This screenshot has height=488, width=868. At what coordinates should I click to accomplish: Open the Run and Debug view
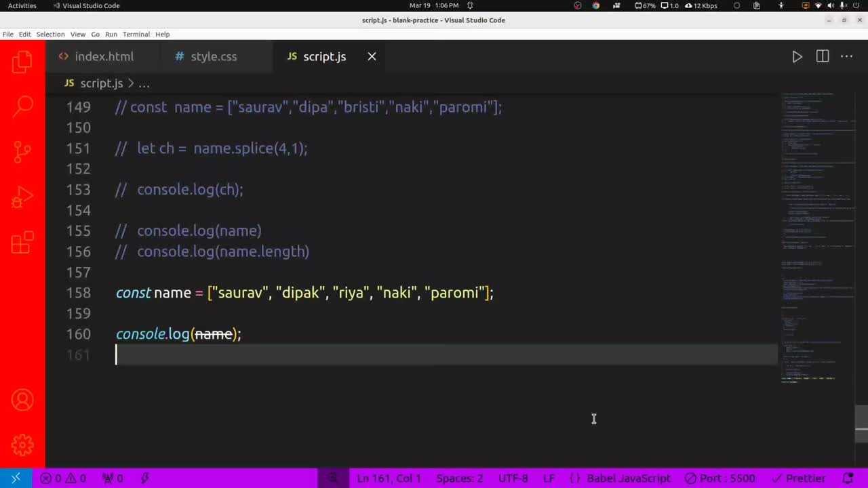22,197
